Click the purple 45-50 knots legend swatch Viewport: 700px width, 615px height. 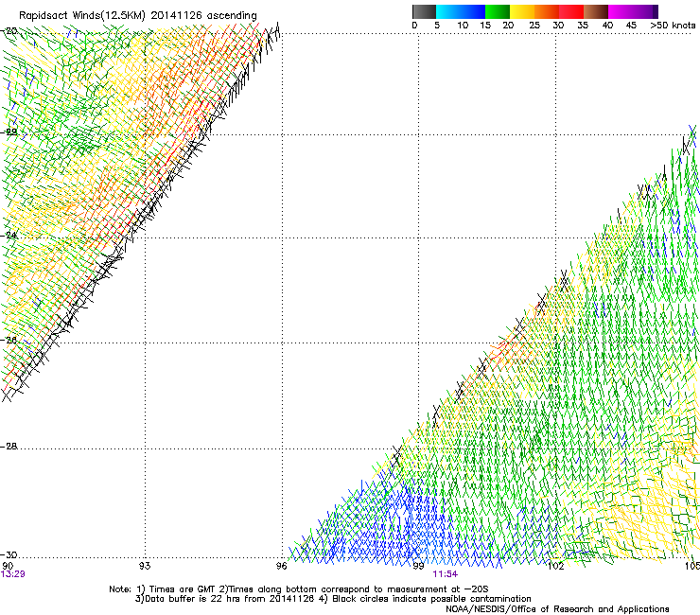click(645, 11)
